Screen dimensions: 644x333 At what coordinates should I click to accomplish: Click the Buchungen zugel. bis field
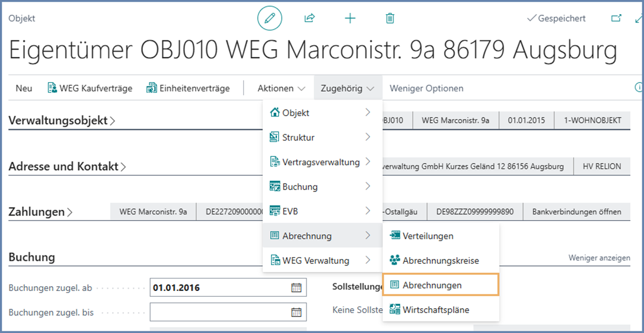219,312
